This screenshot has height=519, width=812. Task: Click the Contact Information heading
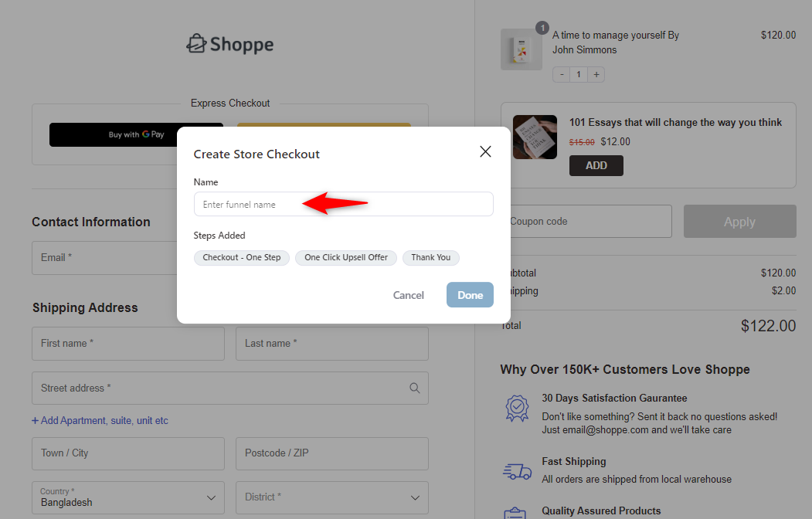91,222
